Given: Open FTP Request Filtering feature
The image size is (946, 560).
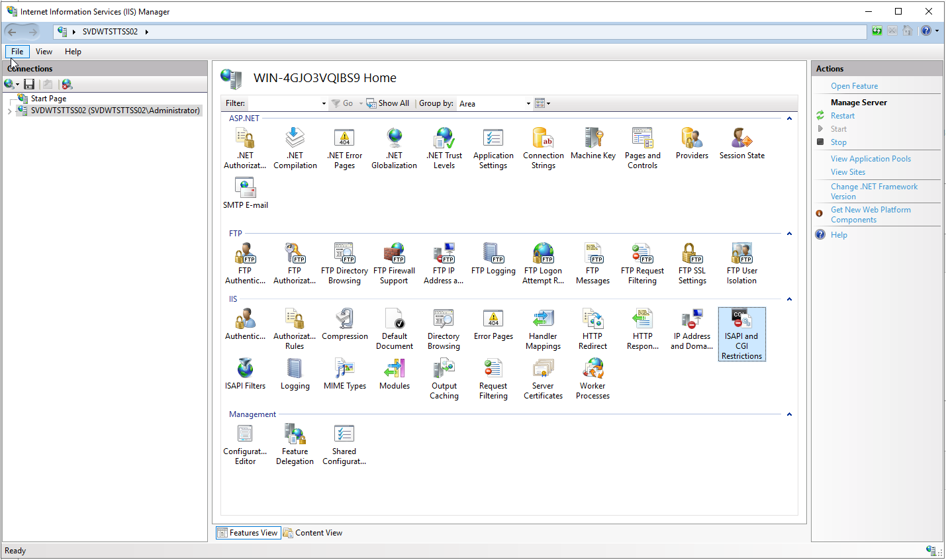Looking at the screenshot, I should point(642,263).
